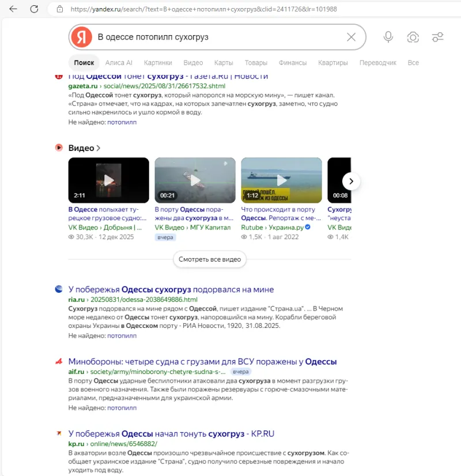Open ria.ru result URL link
The image size is (461, 476).
(x=133, y=300)
